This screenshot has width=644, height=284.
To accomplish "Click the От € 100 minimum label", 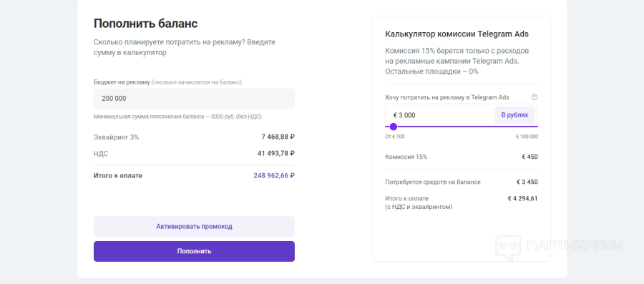I will 395,137.
